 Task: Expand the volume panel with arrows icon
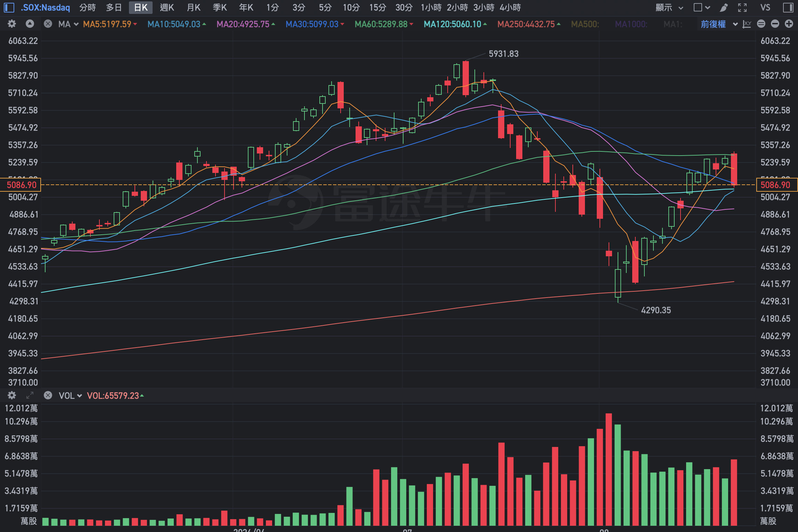pyautogui.click(x=30, y=396)
